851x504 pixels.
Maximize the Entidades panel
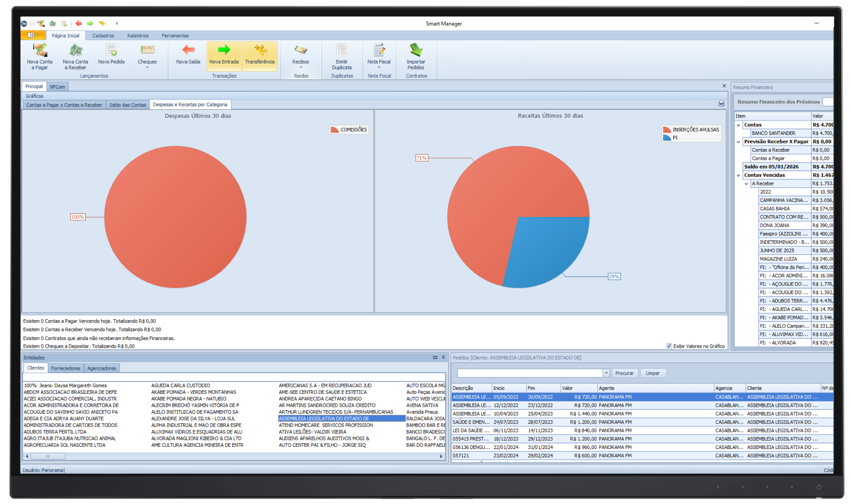tap(435, 357)
